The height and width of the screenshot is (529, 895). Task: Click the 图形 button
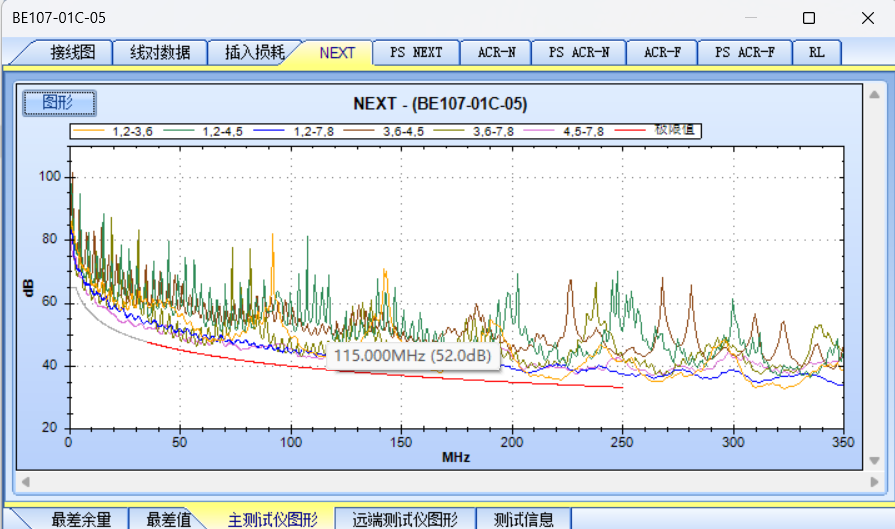coord(59,103)
